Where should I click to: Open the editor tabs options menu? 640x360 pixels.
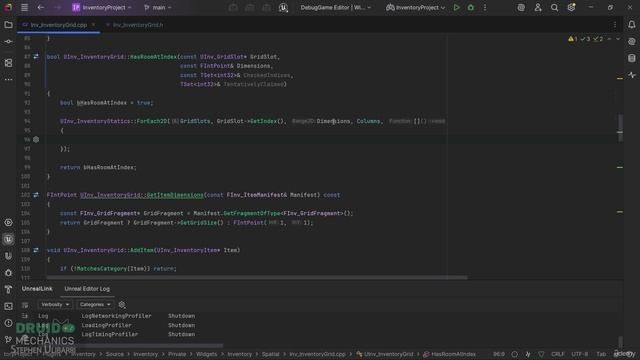coord(615,25)
